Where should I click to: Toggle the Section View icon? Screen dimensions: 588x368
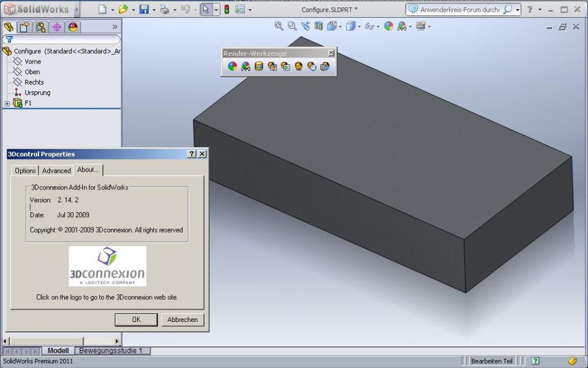[x=318, y=26]
